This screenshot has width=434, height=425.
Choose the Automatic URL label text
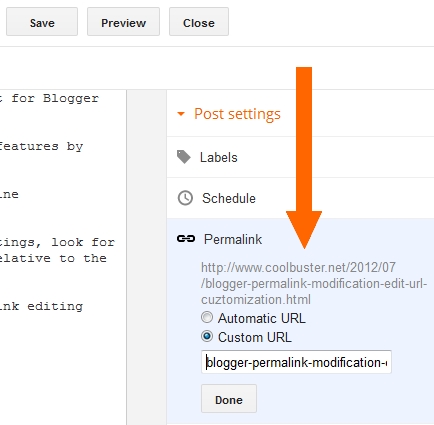pyautogui.click(x=262, y=318)
